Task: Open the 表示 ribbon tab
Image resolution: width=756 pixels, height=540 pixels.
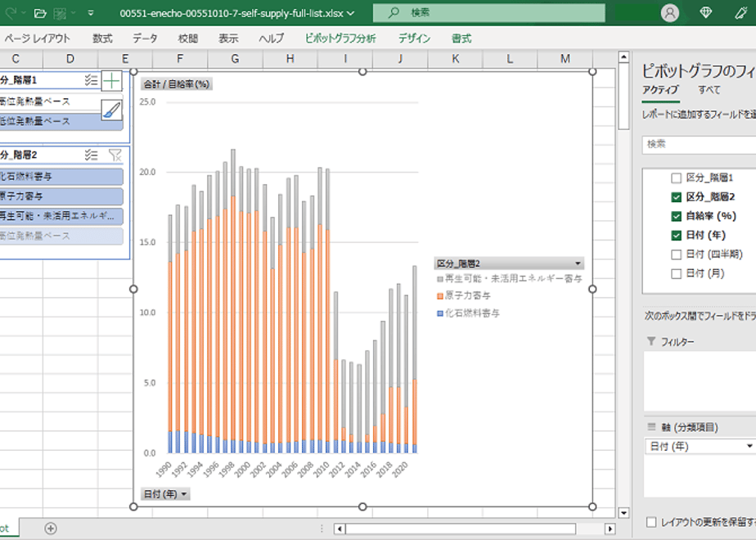Action: [x=228, y=38]
